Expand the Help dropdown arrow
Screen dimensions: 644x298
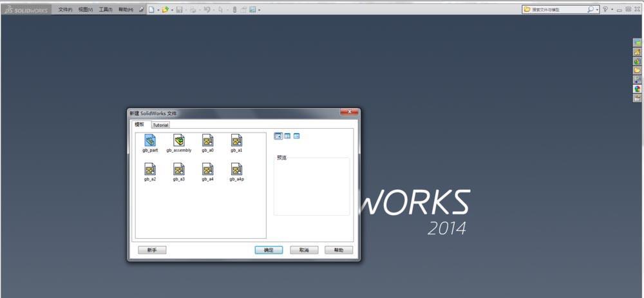(x=612, y=10)
